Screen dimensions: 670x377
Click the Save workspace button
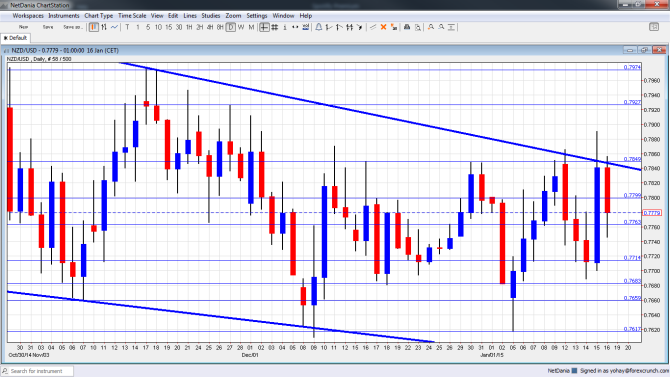pos(48,27)
